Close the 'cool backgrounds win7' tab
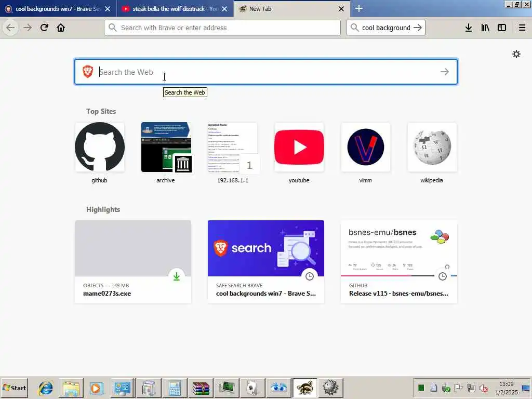532x399 pixels. 108,9
